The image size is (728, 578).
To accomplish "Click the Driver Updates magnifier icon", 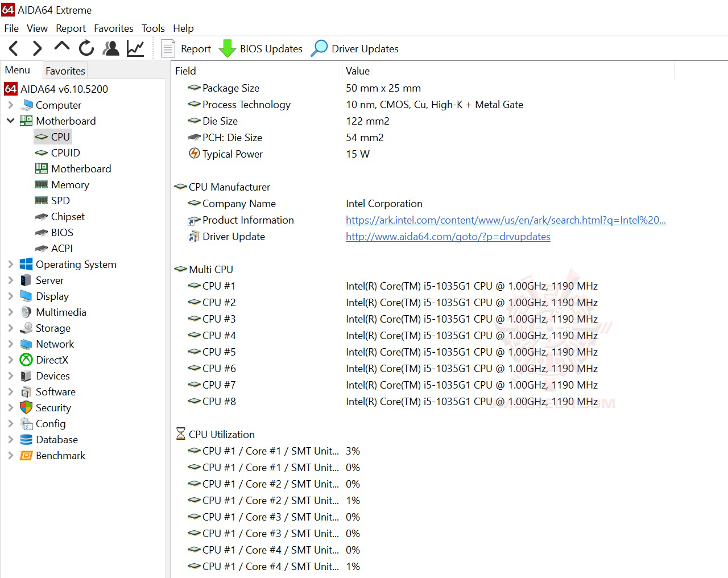I will pyautogui.click(x=319, y=48).
